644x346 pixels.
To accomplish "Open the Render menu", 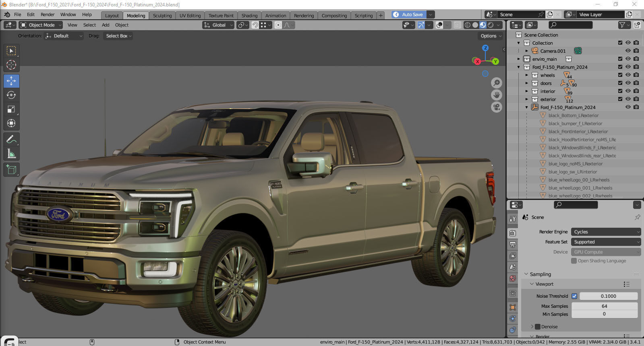I will tap(48, 14).
